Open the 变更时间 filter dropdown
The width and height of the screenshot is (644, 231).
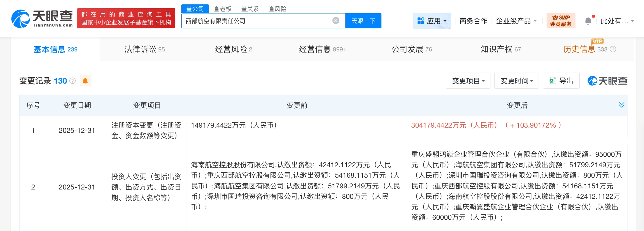[517, 81]
